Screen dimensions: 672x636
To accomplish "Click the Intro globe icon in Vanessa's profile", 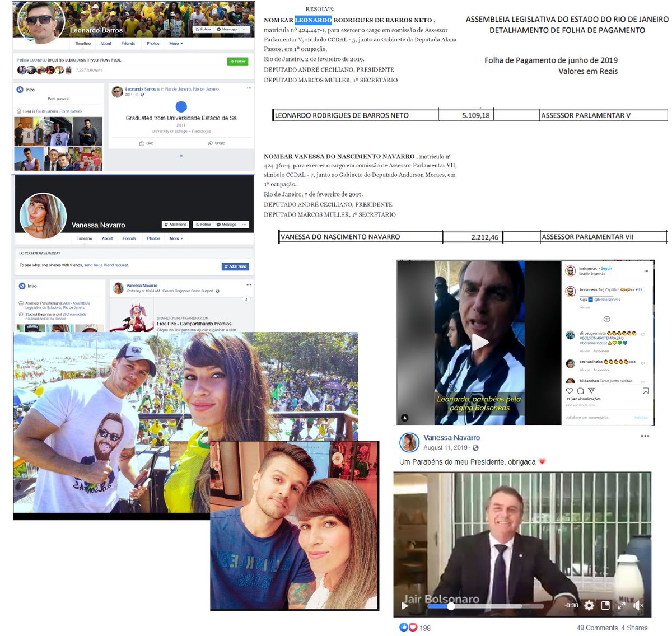I will (x=22, y=286).
